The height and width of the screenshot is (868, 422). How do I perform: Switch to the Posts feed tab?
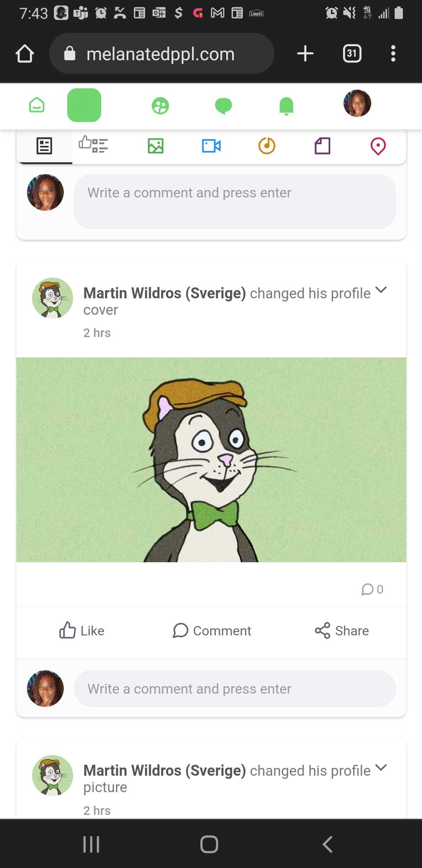click(44, 146)
